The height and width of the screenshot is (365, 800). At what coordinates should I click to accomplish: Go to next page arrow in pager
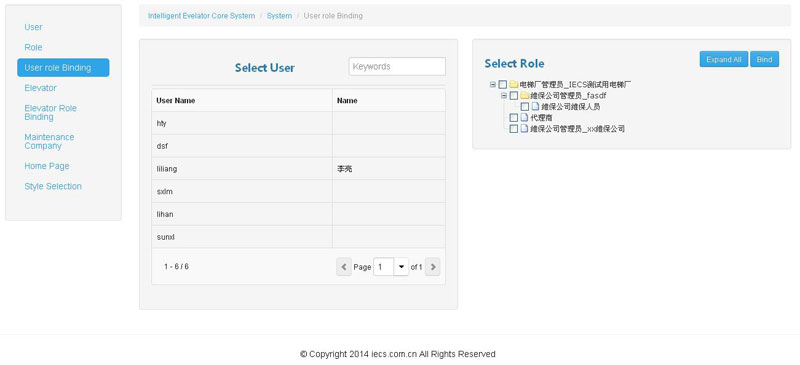433,266
